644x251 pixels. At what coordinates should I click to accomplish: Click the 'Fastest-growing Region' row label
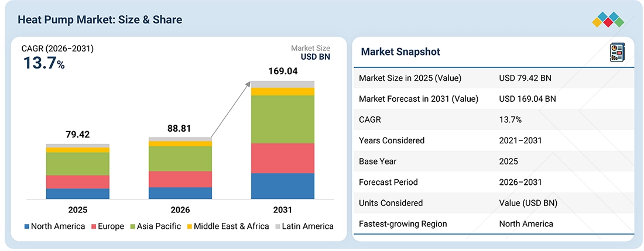coord(403,224)
